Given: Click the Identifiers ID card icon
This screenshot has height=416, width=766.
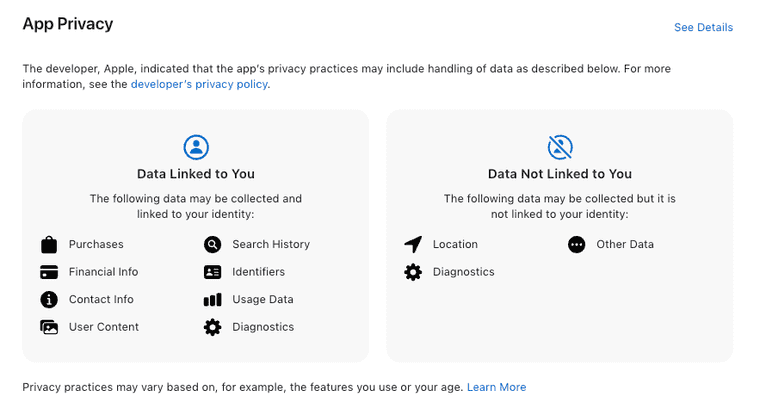Looking at the screenshot, I should pos(212,272).
